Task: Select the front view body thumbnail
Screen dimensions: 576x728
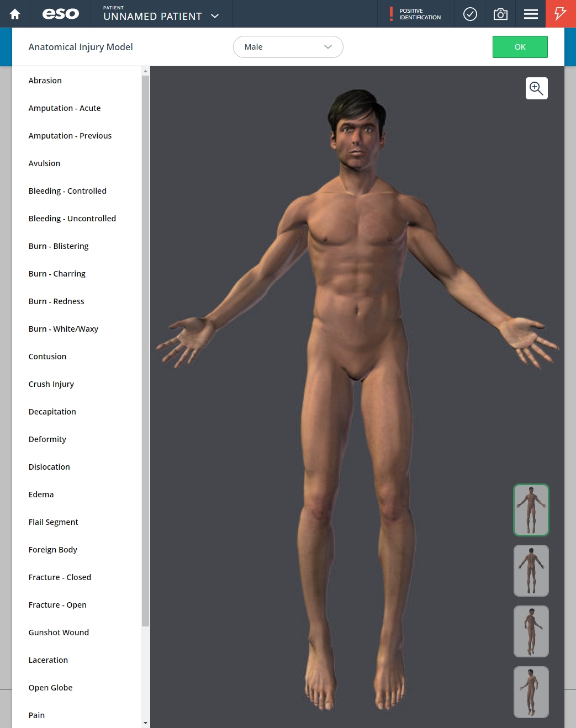Action: 531,510
